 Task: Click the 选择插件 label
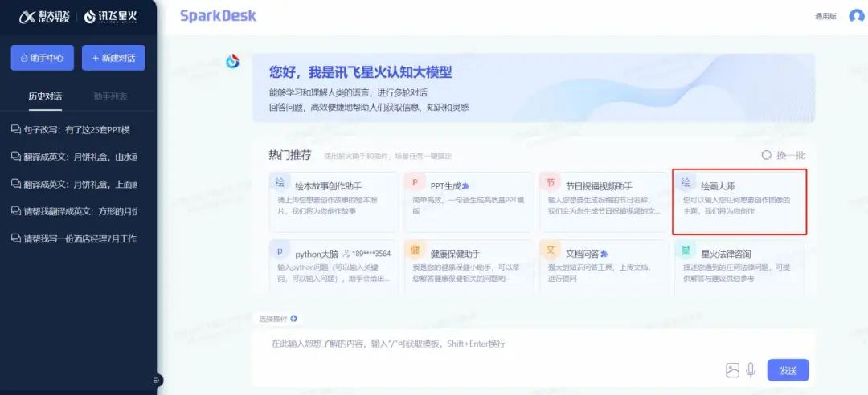[x=273, y=319]
